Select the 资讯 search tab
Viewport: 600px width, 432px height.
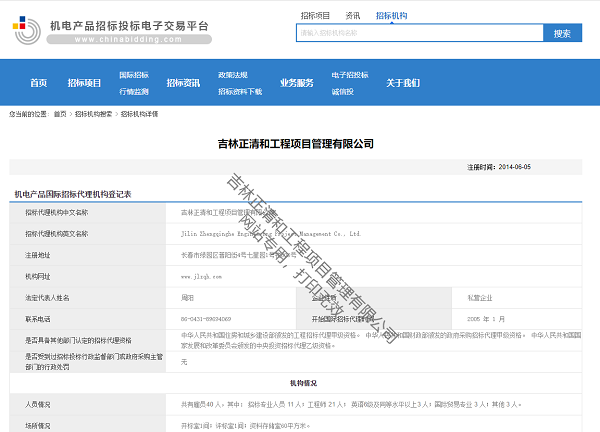pos(352,16)
